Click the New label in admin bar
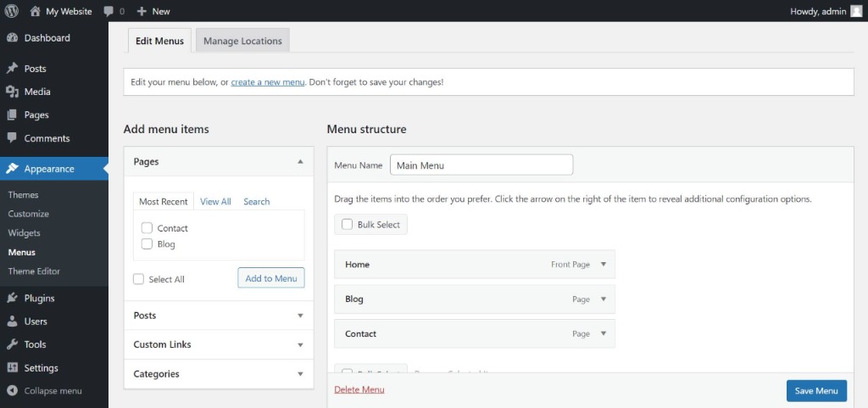 click(x=161, y=11)
